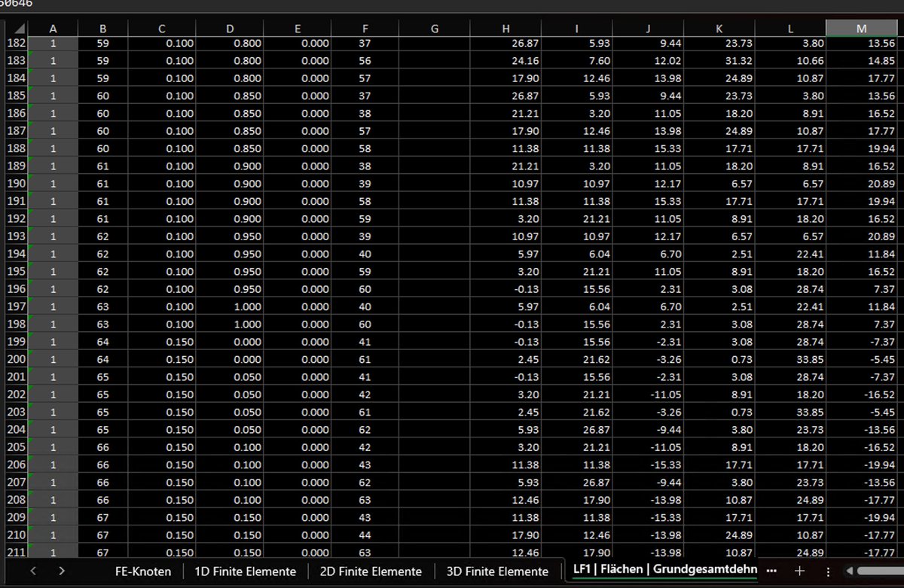
Task: Click cell F184 showing 57
Action: coord(365,78)
